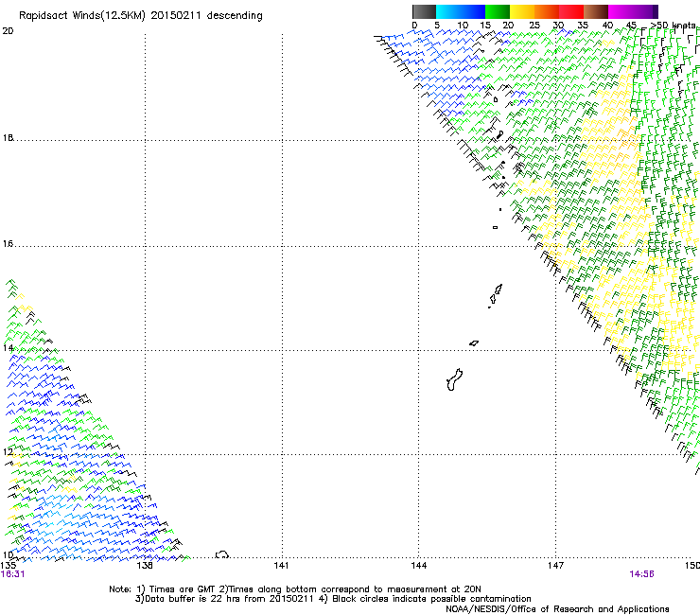Click the longitude label 147
700x615 pixels.
coord(555,566)
